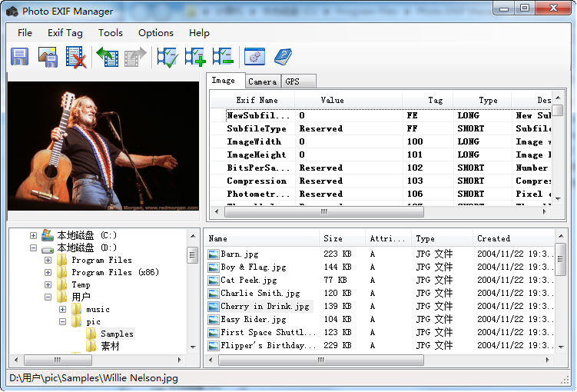
Task: Open the Exif Tag menu
Action: [x=65, y=33]
